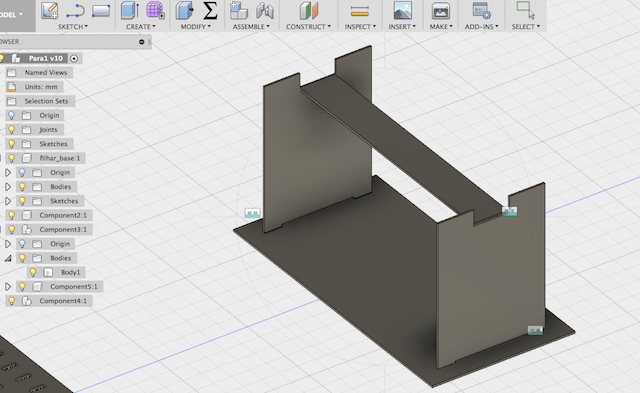
Task: Toggle Component2:1 visibility lightbulb
Action: point(11,215)
